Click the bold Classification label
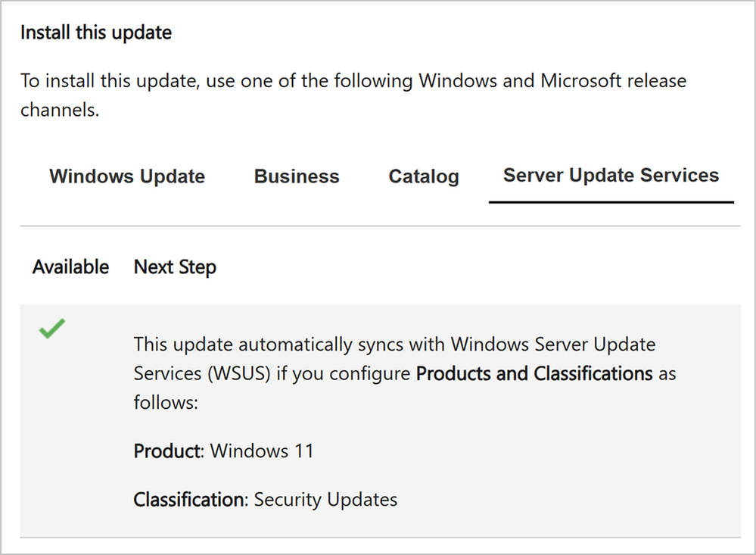This screenshot has height=555, width=756. point(189,500)
